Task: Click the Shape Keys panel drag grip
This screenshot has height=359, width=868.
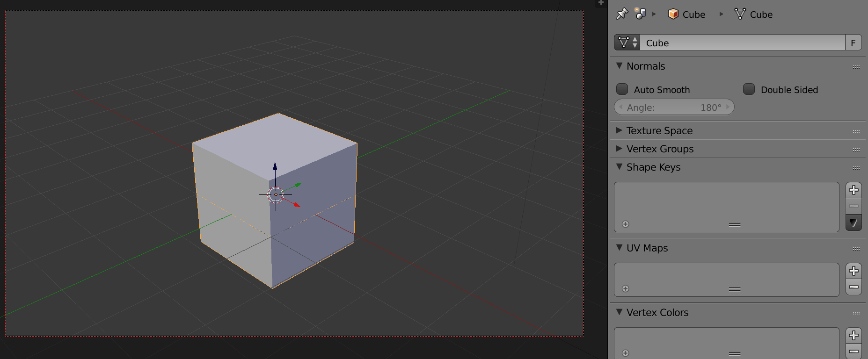Action: [x=856, y=168]
